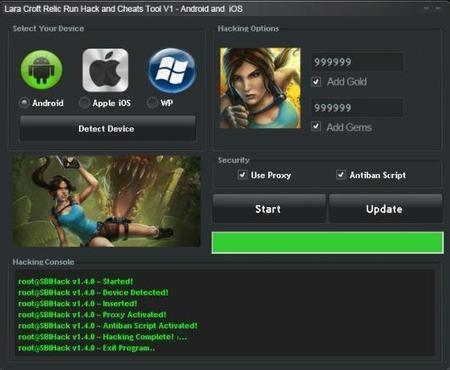Uncheck the Add Gems checkbox

316,127
